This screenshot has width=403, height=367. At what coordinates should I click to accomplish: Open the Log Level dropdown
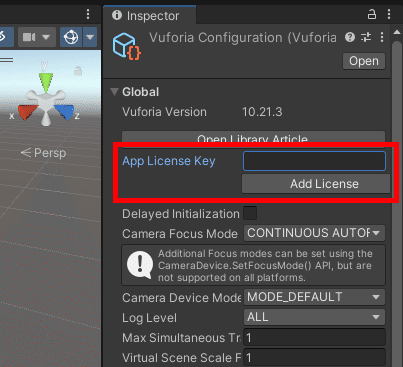coord(314,317)
